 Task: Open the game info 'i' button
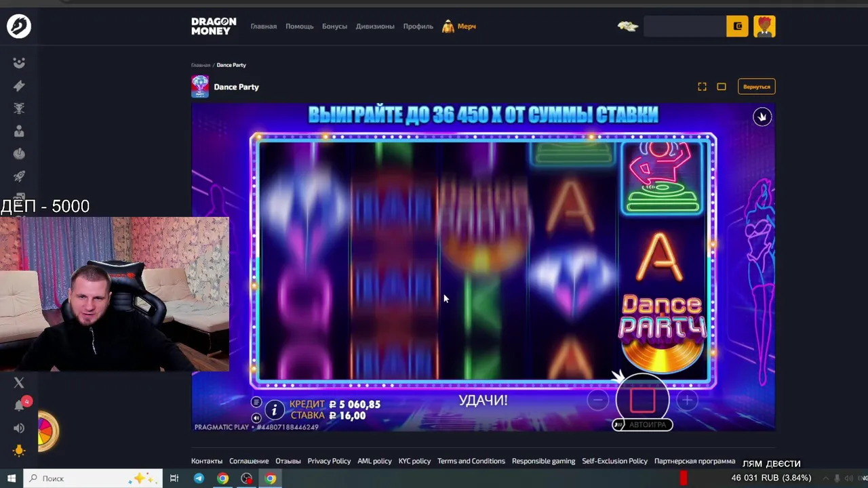pyautogui.click(x=274, y=410)
